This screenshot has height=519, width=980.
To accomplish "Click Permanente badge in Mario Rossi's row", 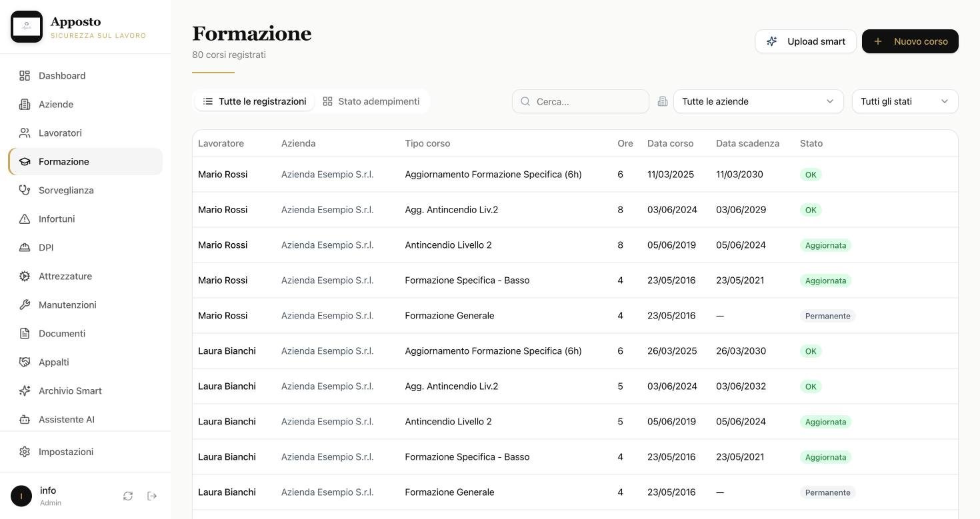I will [x=827, y=316].
